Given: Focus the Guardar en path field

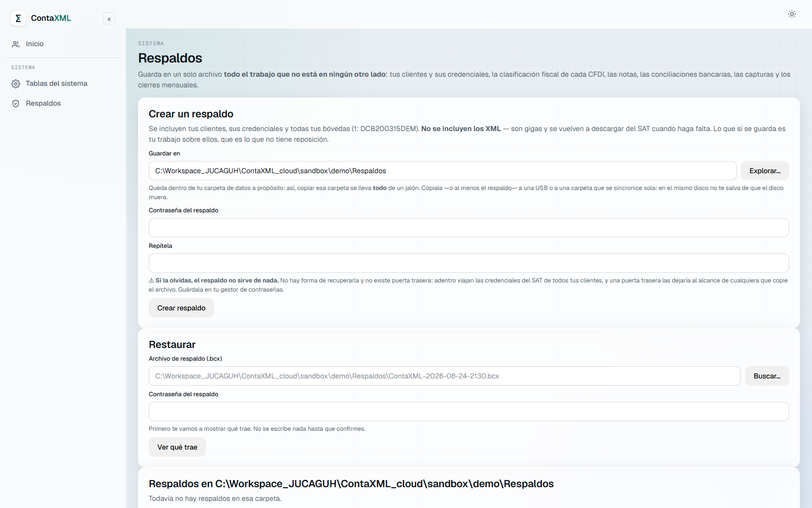Looking at the screenshot, I should [443, 171].
